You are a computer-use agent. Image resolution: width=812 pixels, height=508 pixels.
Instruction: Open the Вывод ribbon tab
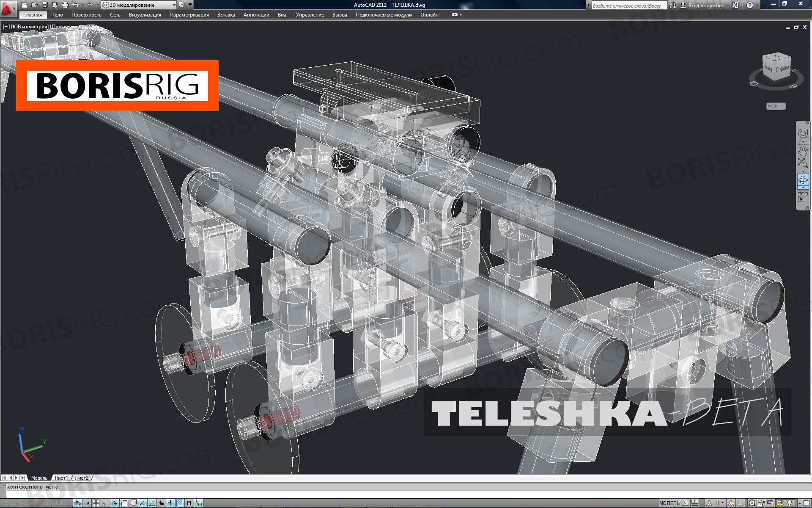340,15
